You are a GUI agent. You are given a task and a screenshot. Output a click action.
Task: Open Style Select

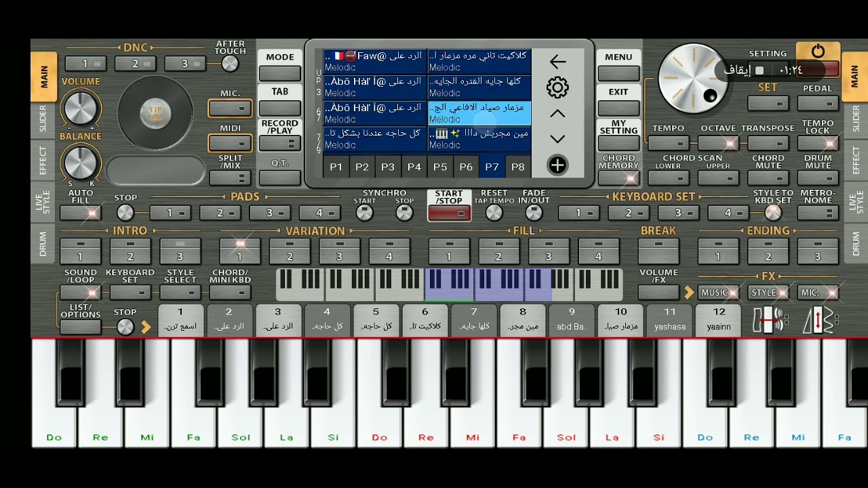coord(180,293)
